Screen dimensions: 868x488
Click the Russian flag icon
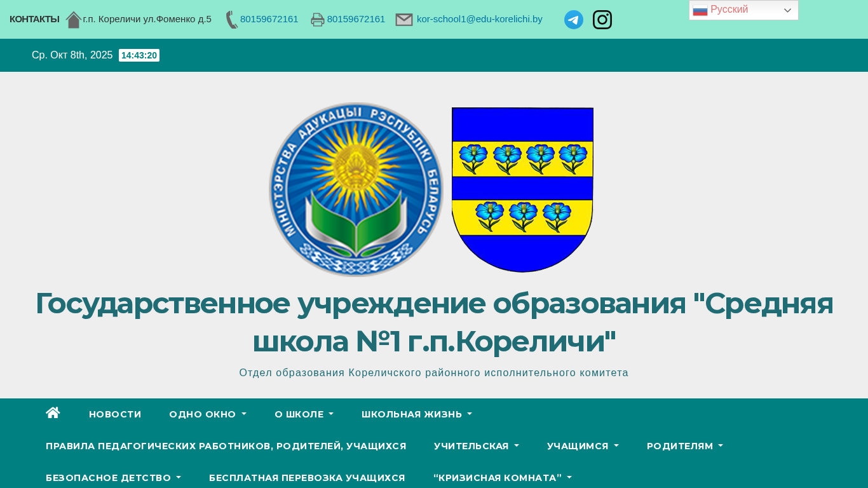700,10
